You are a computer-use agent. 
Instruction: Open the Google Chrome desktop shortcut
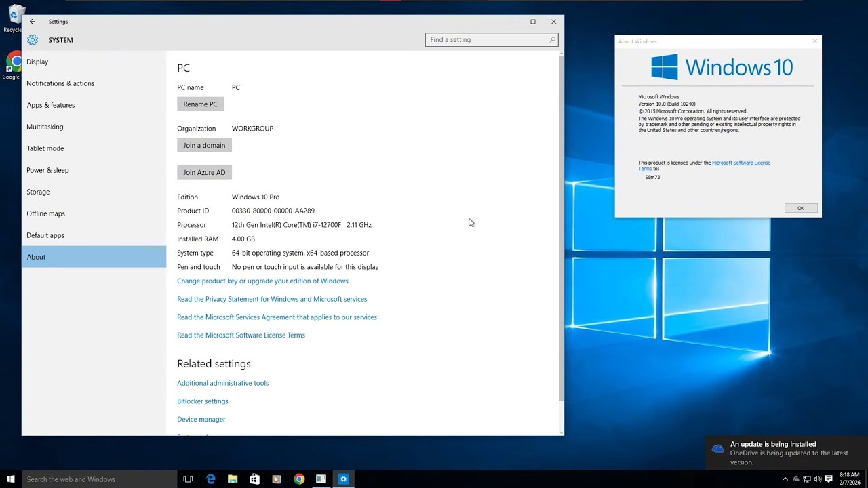[12, 66]
